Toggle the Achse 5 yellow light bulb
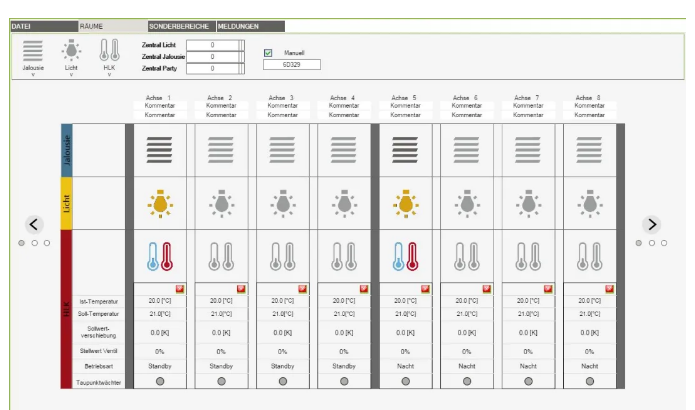 pyautogui.click(x=405, y=203)
